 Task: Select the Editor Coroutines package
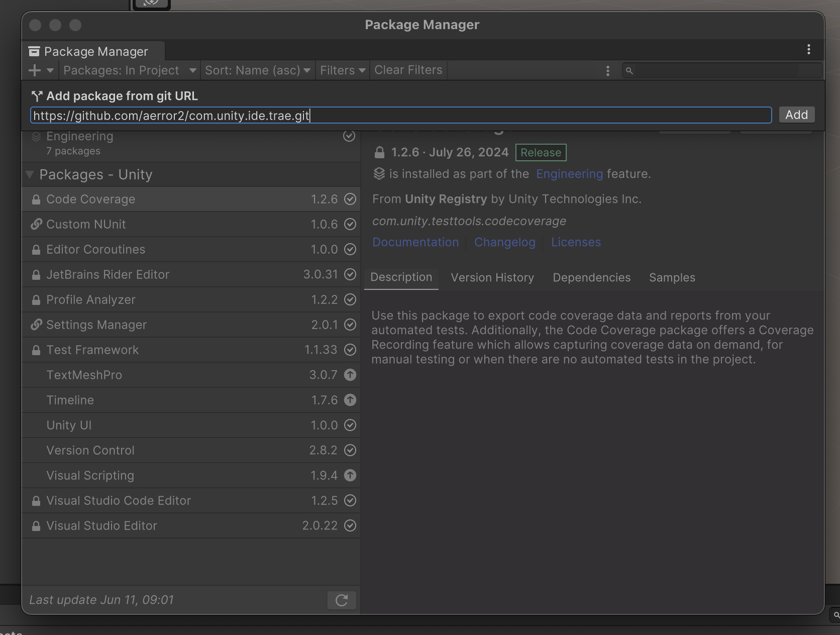[x=191, y=250]
